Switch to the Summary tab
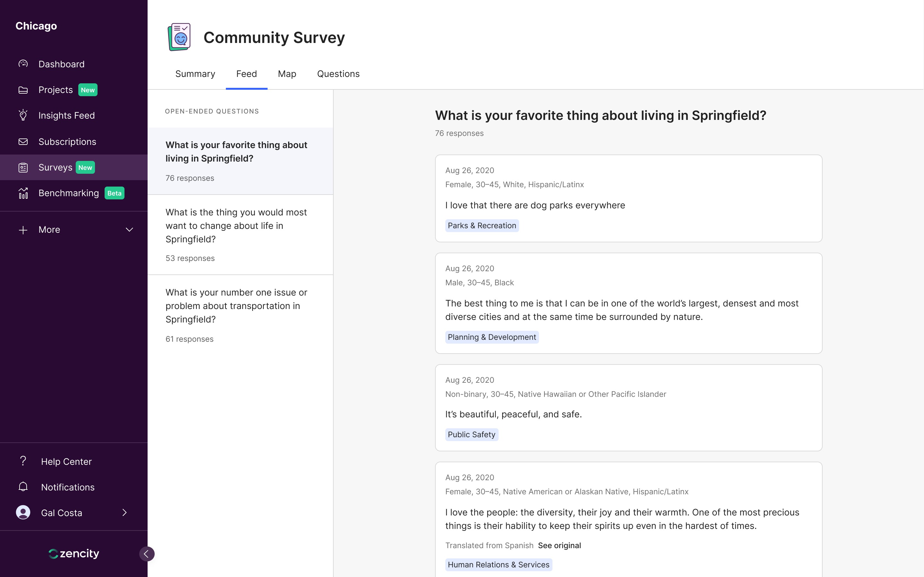The width and height of the screenshot is (924, 577). coord(195,74)
